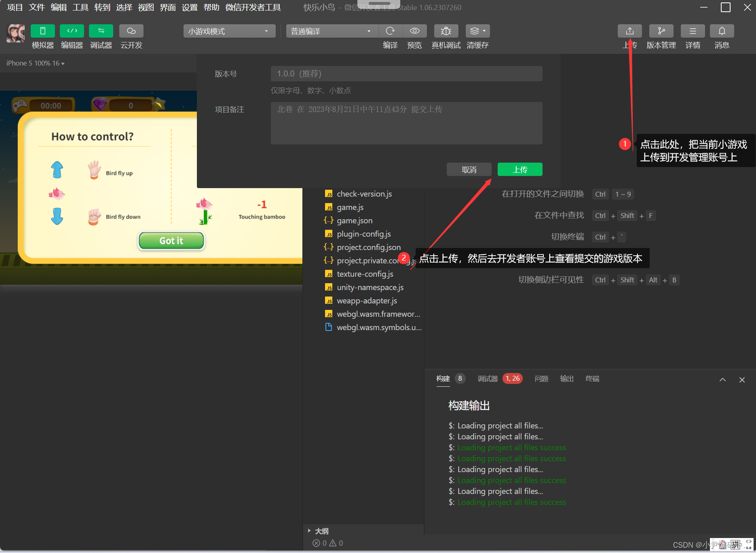The image size is (756, 553).
Task: Click the errors count icon in status bar
Action: pyautogui.click(x=317, y=543)
